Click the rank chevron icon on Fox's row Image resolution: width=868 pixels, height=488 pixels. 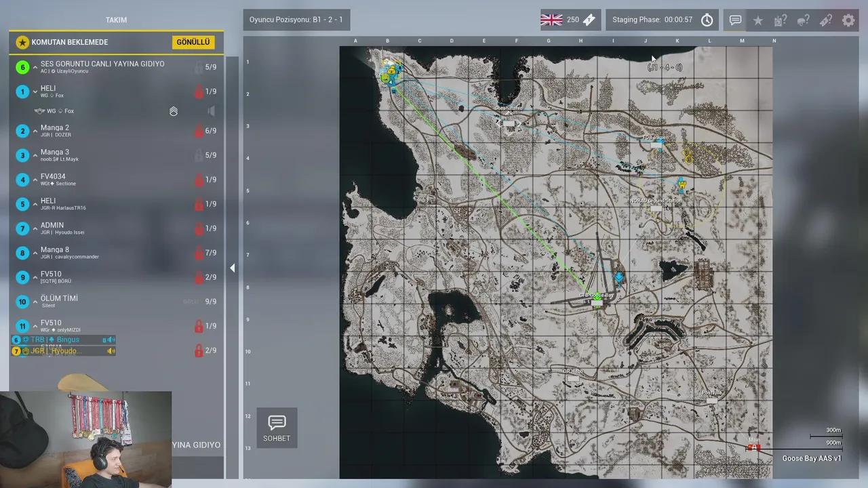click(x=174, y=111)
